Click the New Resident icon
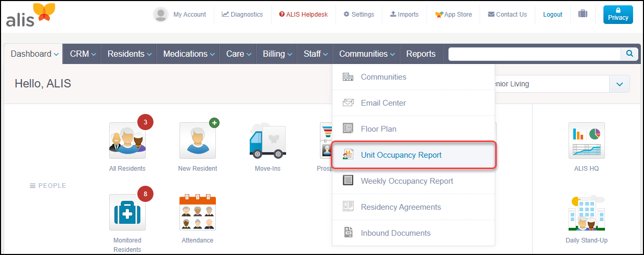Viewport: 644px width, 255px height. 198,141
